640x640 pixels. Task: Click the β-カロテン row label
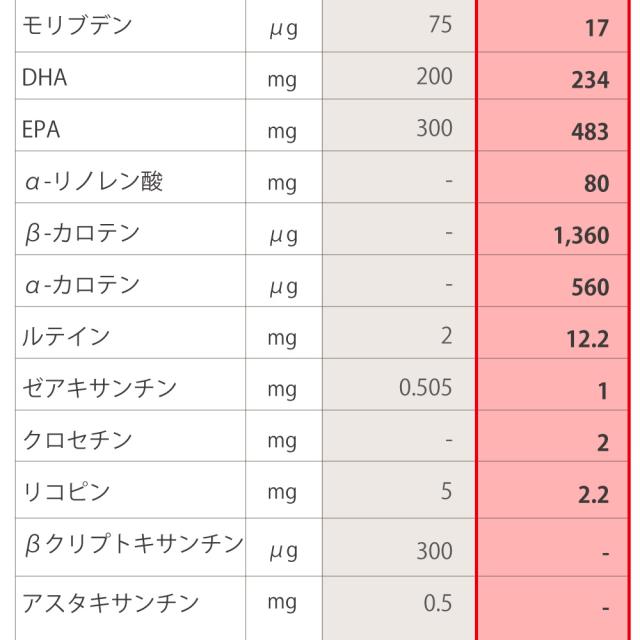[81, 234]
